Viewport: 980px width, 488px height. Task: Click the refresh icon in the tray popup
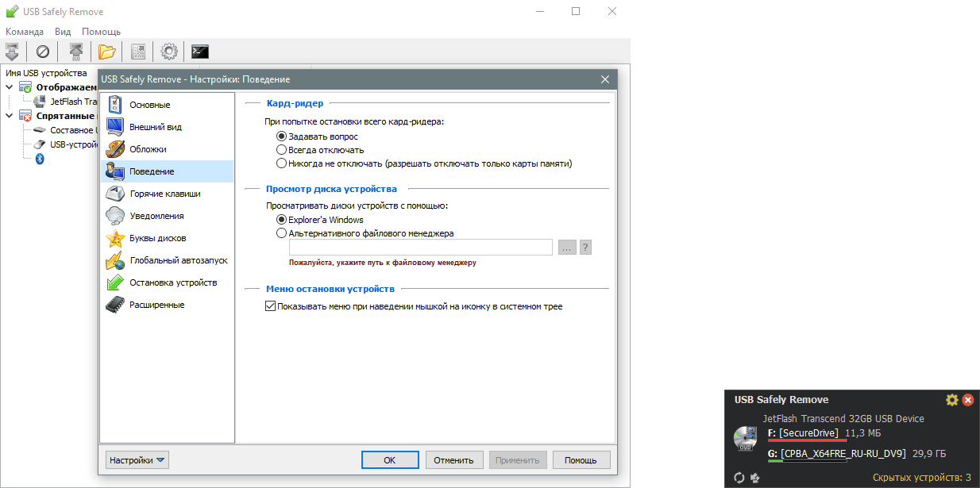[739, 477]
